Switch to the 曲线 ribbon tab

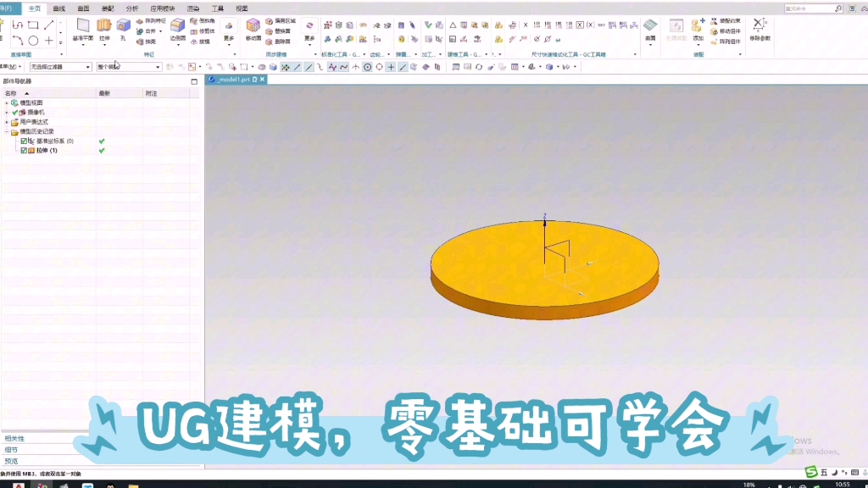click(58, 8)
